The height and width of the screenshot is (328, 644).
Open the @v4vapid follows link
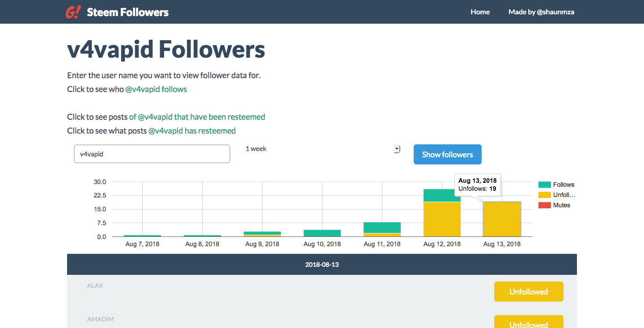pyautogui.click(x=156, y=89)
